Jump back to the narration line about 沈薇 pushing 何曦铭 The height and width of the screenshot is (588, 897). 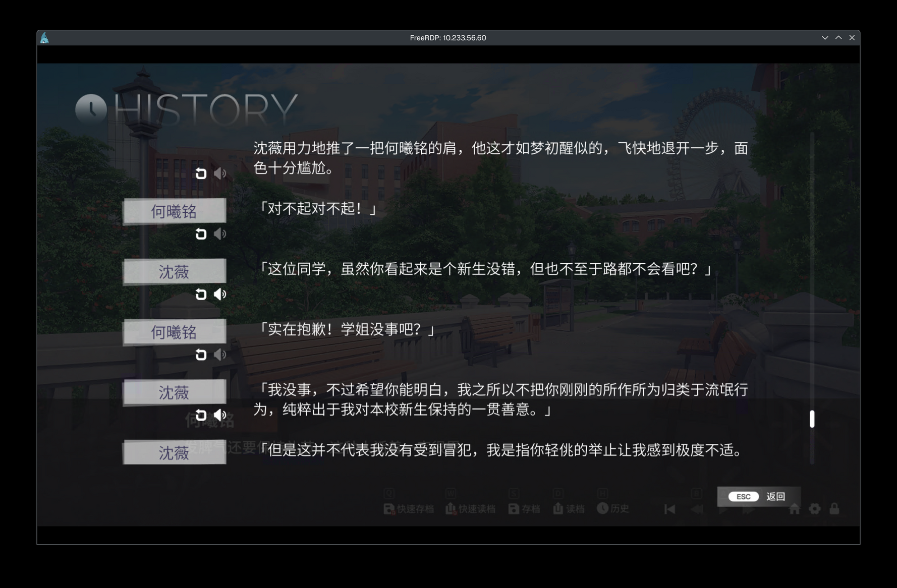click(x=201, y=173)
